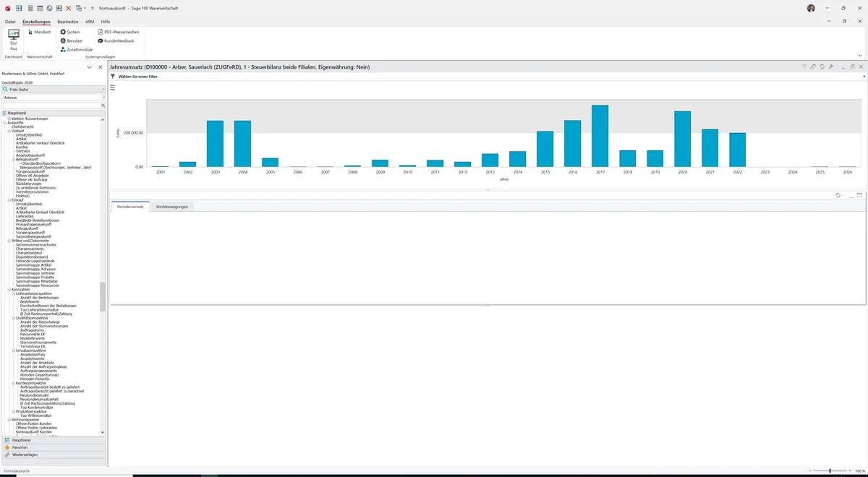Click Wählen Sie einen Filter
868x477 pixels.
coord(138,76)
